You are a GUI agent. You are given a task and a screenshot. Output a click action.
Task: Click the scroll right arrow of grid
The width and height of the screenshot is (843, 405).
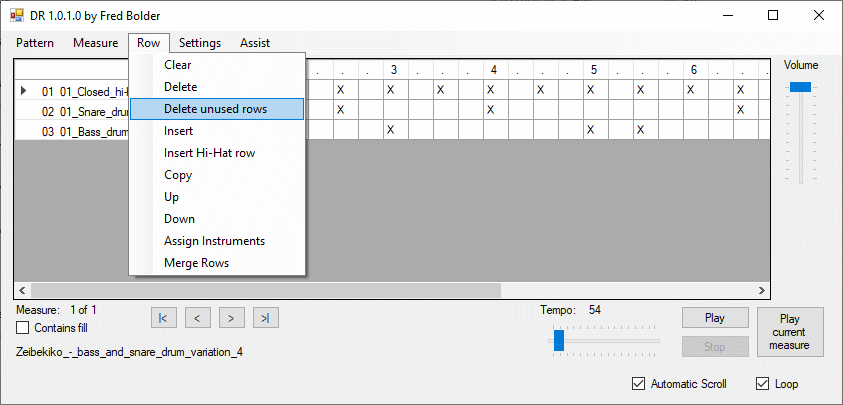761,290
